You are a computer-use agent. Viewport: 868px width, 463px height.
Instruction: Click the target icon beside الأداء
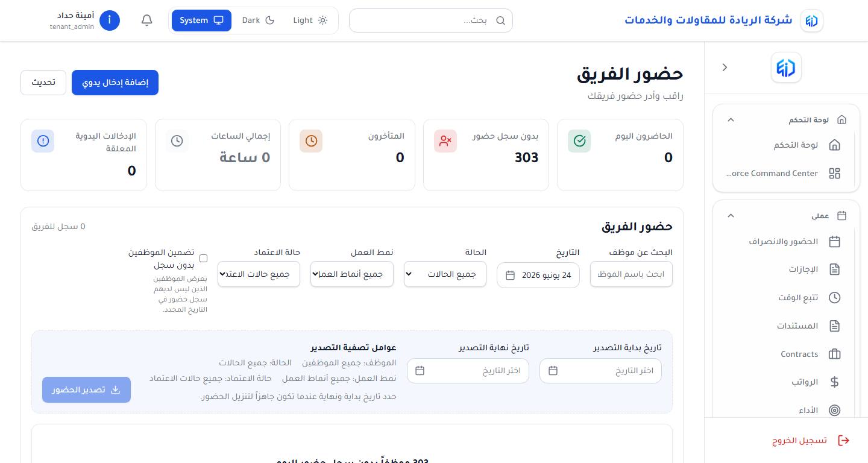pyautogui.click(x=835, y=411)
